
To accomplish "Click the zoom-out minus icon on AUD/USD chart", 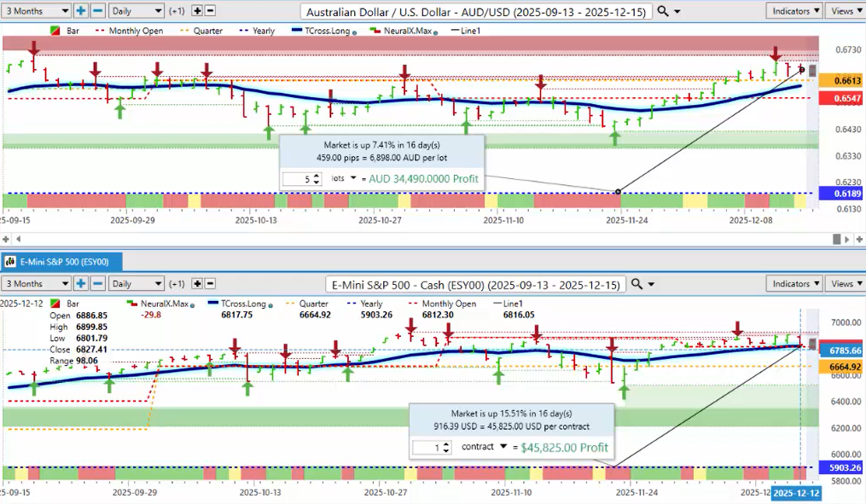I will point(97,11).
